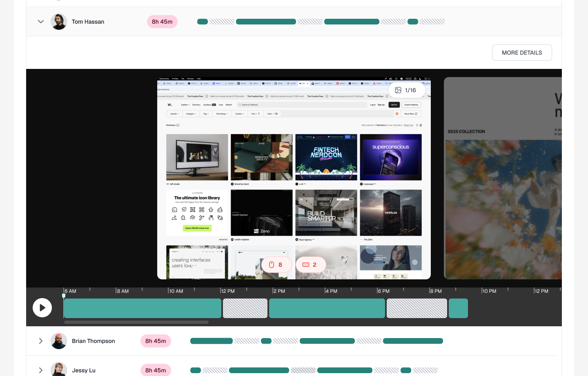Click Jessy Lu's profile avatar
The image size is (588, 376).
click(x=59, y=369)
